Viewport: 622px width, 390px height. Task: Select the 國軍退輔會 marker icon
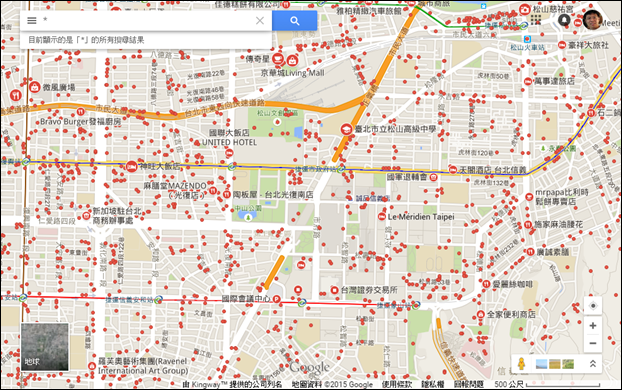pos(434,177)
